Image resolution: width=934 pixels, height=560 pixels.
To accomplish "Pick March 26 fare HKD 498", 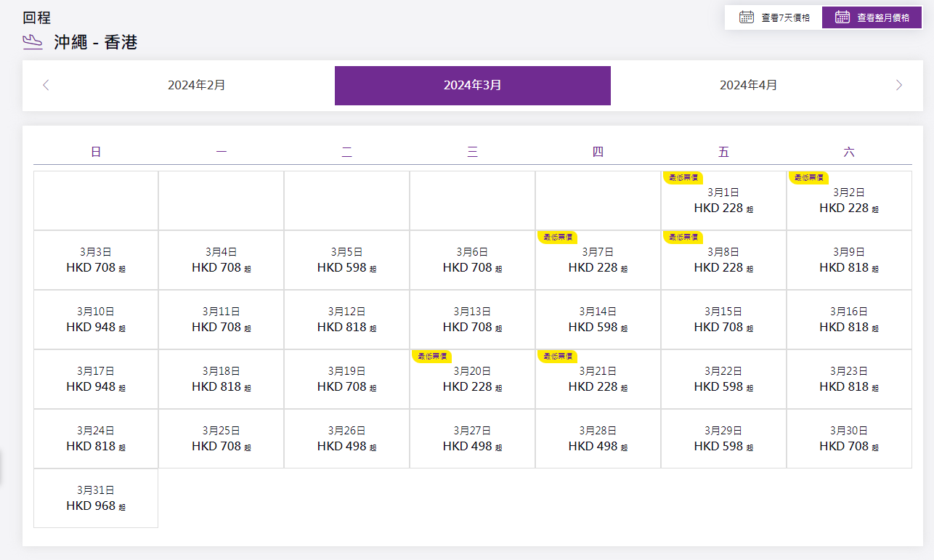I will [x=346, y=439].
